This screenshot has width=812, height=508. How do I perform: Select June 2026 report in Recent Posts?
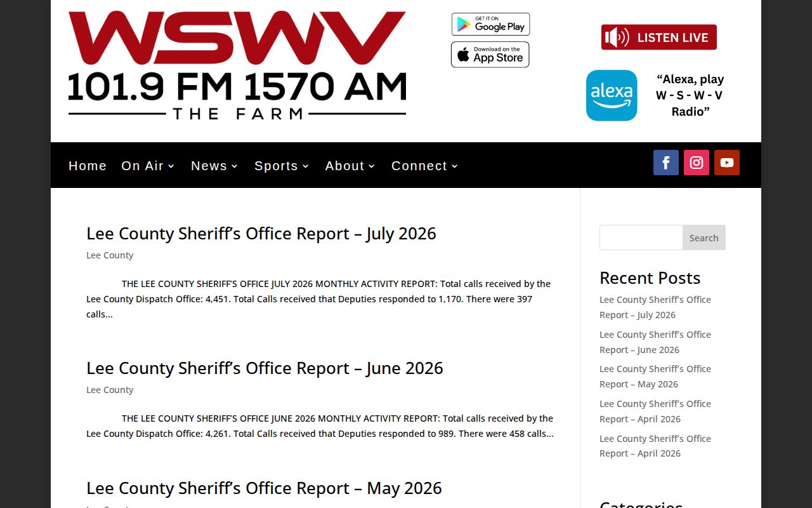coord(655,342)
